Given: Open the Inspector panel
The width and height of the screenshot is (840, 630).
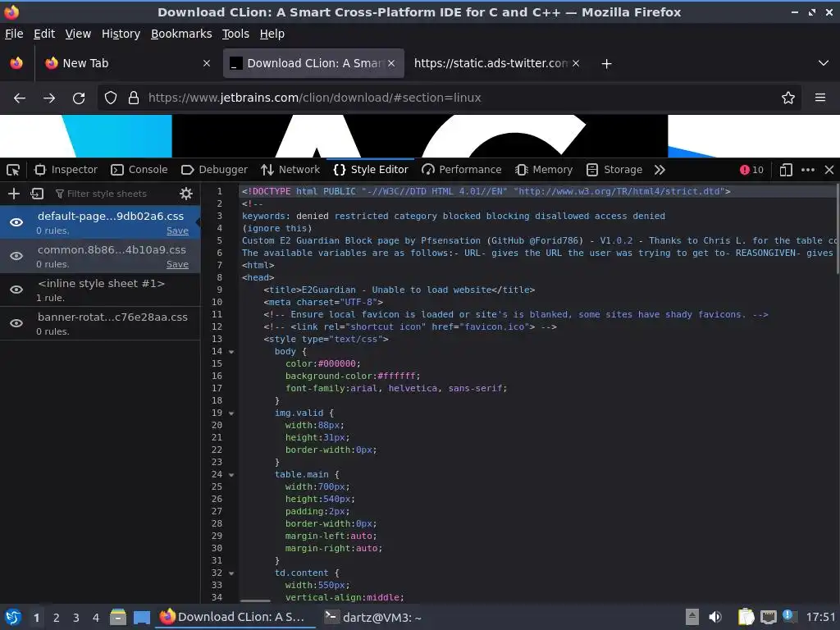Looking at the screenshot, I should tap(66, 170).
